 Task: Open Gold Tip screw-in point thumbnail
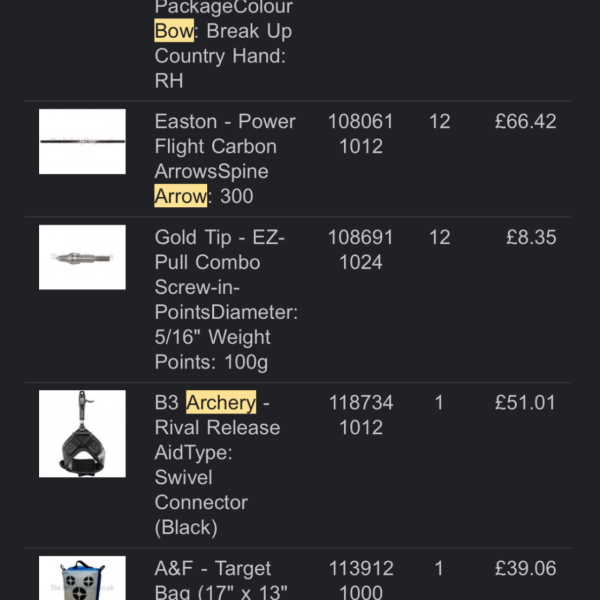[x=82, y=257]
